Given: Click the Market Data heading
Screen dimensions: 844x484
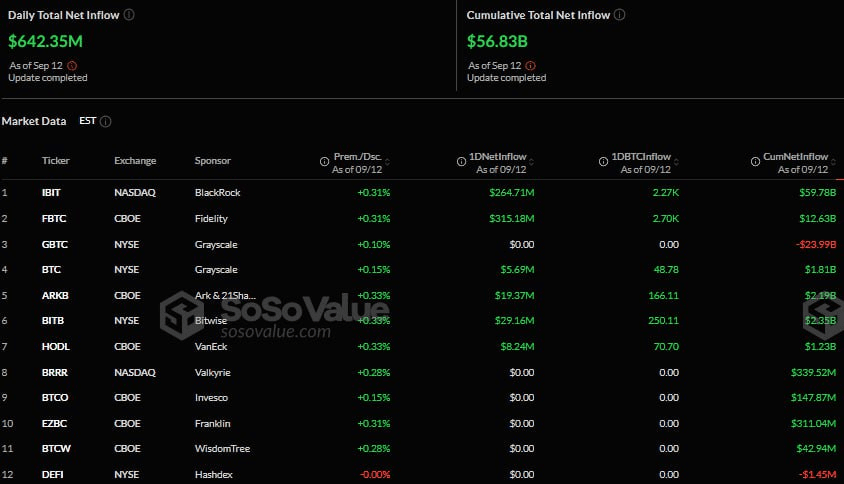Looking at the screenshot, I should (x=34, y=121).
